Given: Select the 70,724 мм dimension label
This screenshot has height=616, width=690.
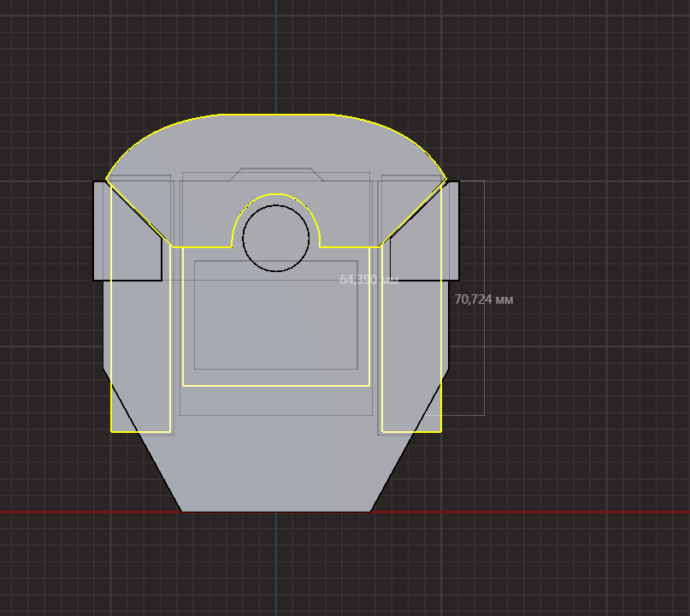Looking at the screenshot, I should tap(484, 300).
